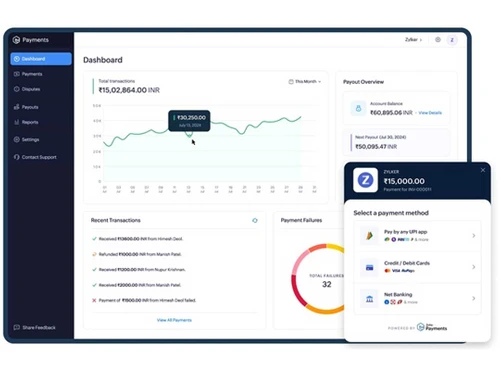Click the Contact Support headset icon
This screenshot has width=500, height=375.
tap(17, 157)
